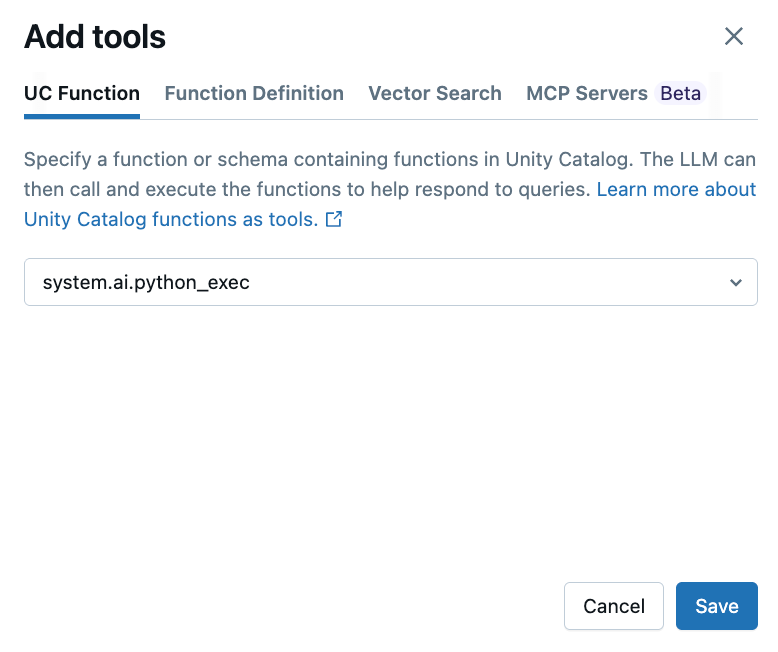Viewport: 778px width, 652px height.
Task: Switch to the Function Definition tab
Action: (254, 94)
